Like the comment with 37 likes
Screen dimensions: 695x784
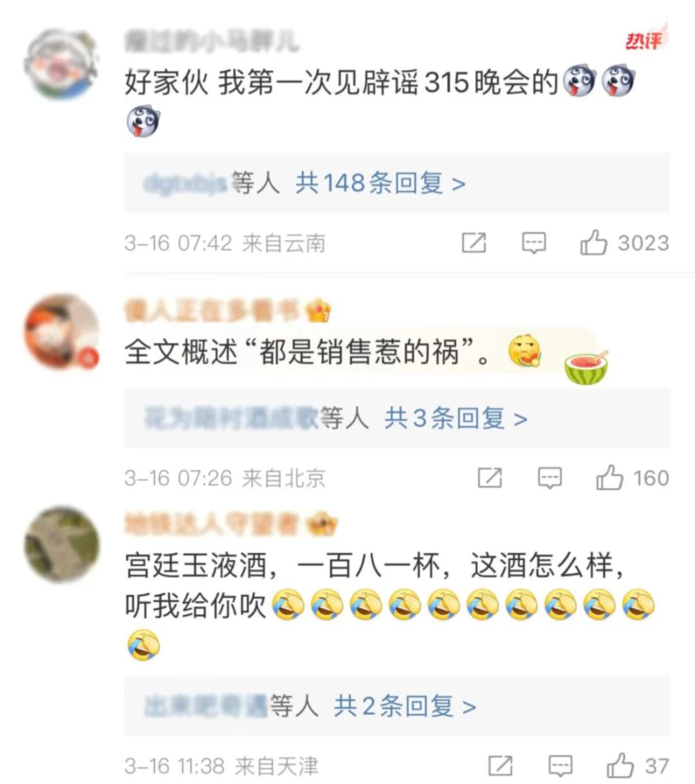pos(620,765)
